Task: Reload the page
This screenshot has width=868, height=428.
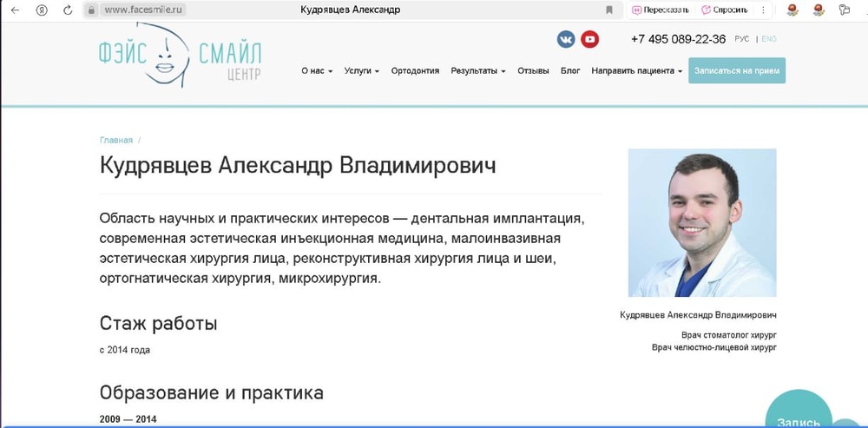Action: 68,10
